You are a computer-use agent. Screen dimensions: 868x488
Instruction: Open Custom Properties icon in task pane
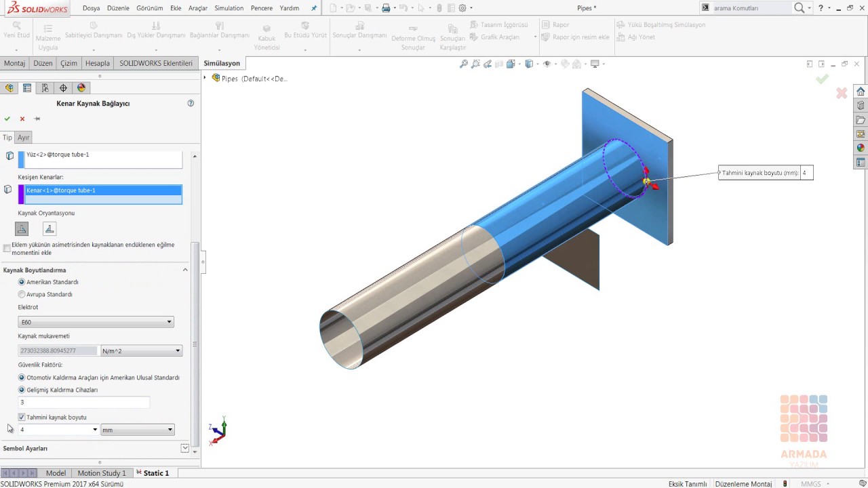coord(861,162)
